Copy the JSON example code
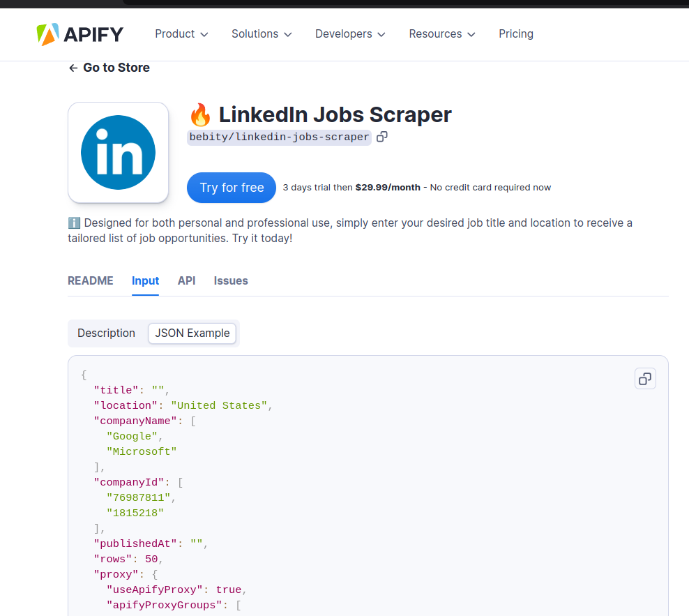689x616 pixels. point(645,379)
